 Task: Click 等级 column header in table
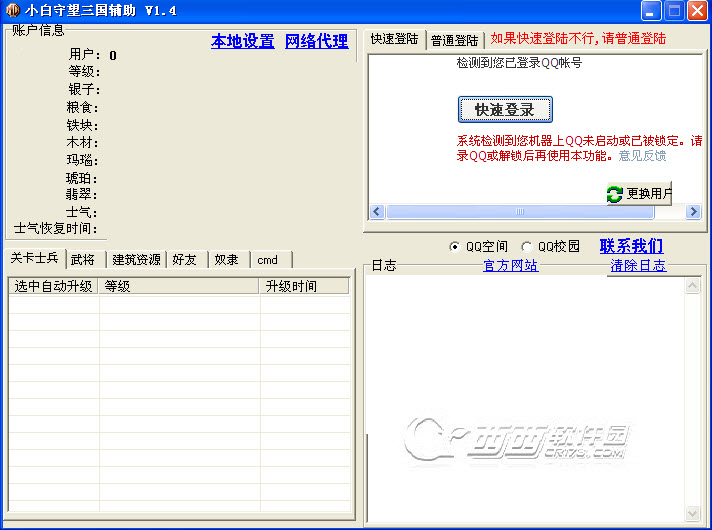[179, 286]
